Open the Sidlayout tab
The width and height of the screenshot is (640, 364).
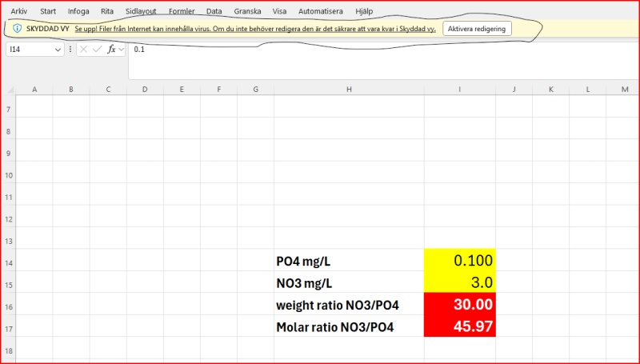(x=141, y=11)
